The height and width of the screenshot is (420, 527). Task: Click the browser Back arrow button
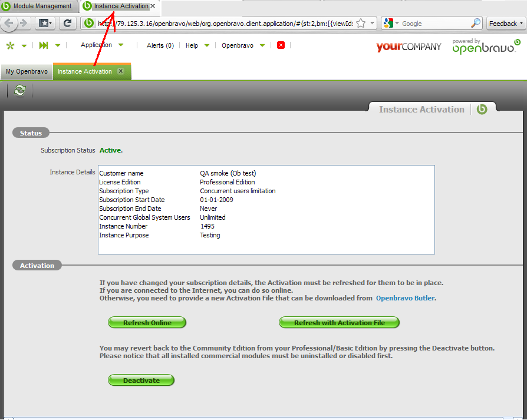point(9,24)
